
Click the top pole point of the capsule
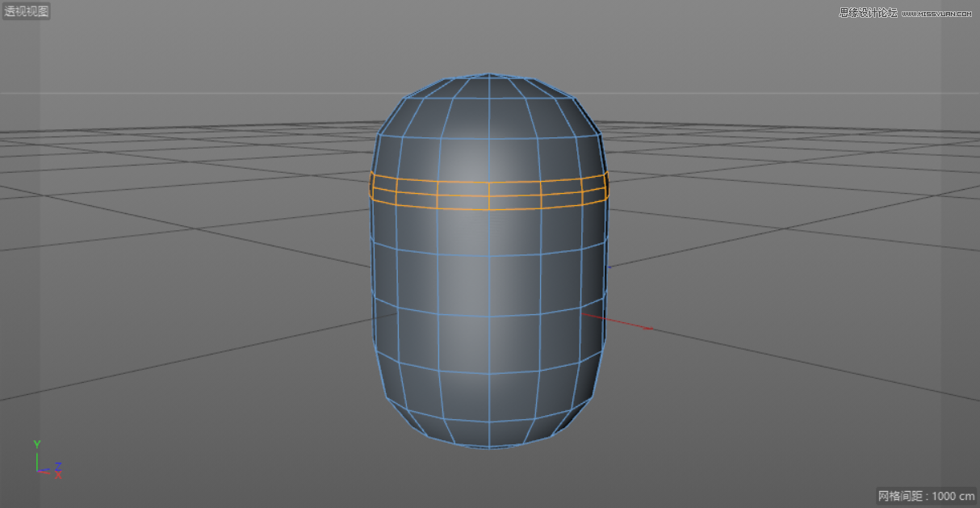pyautogui.click(x=489, y=73)
